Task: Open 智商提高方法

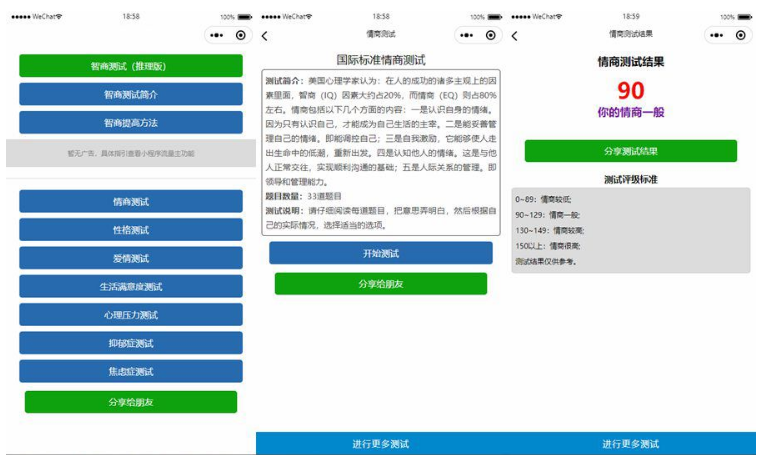Action: click(131, 122)
